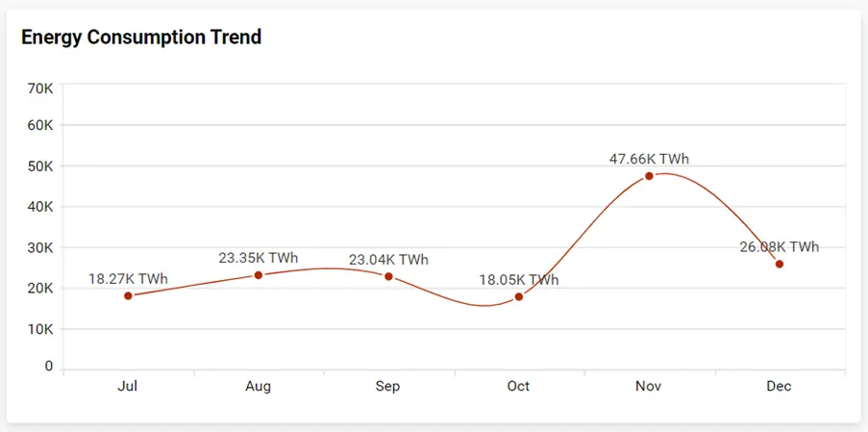
Task: Select the Dec data point marker
Action: (x=780, y=264)
